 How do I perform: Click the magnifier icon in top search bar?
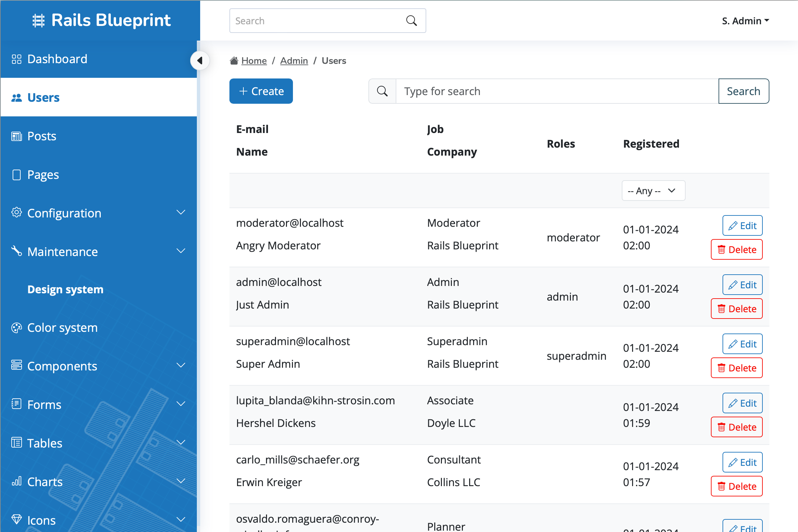(412, 20)
